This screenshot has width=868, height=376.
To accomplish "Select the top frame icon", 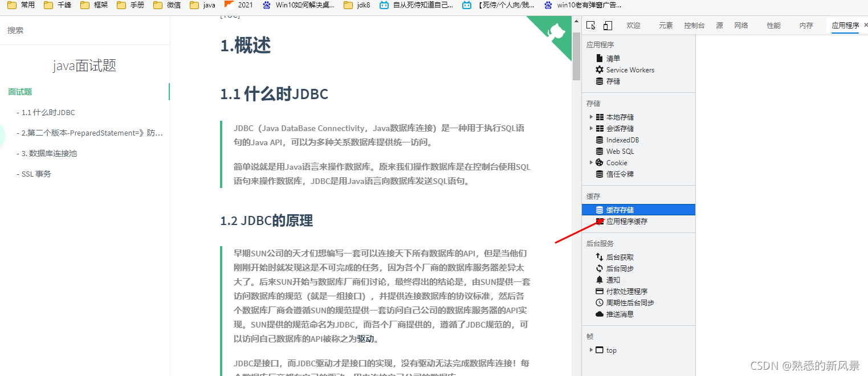I will click(x=600, y=350).
